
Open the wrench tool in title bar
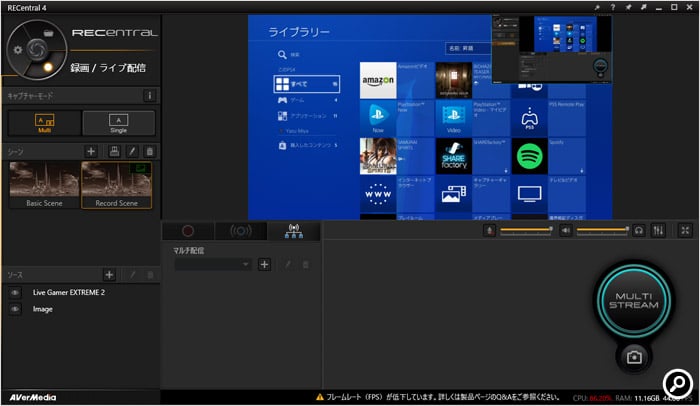click(x=597, y=7)
